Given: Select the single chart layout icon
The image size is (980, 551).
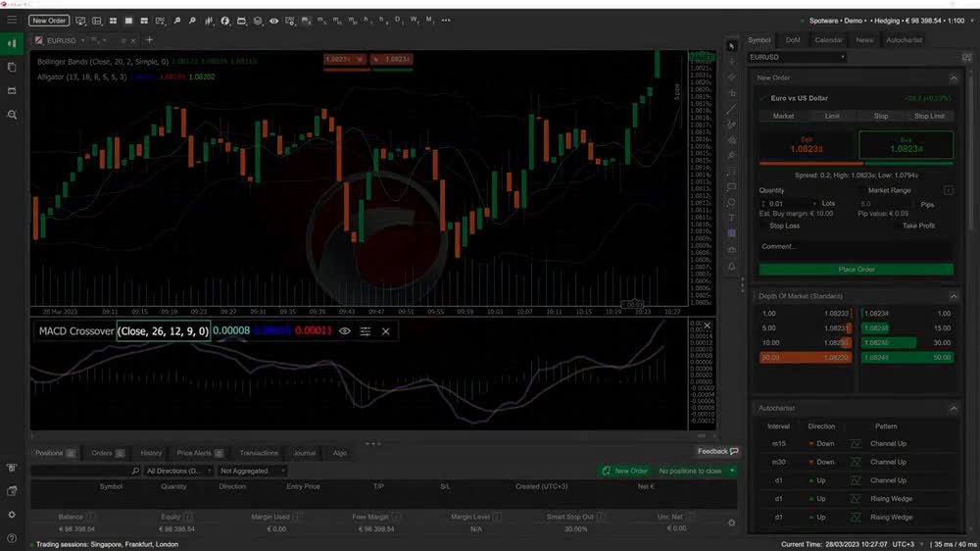Looking at the screenshot, I should tap(128, 21).
